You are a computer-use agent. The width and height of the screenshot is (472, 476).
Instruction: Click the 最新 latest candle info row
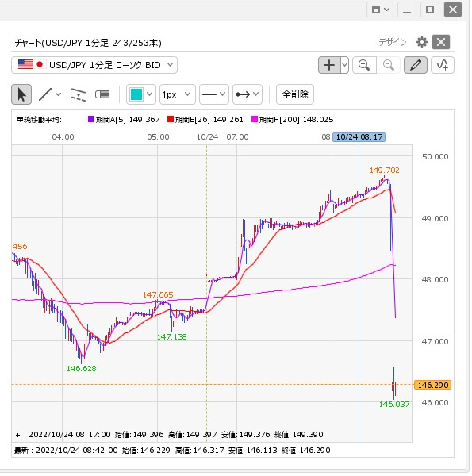(x=172, y=450)
